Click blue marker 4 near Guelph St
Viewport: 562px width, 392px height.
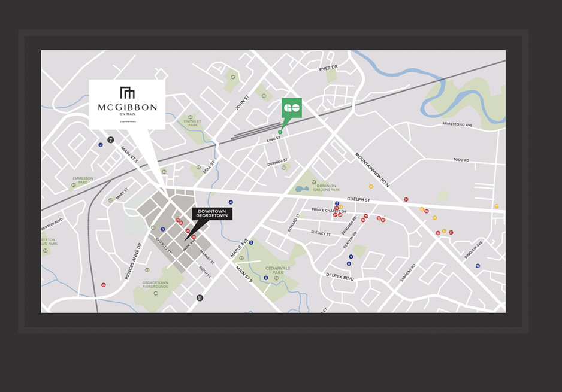[231, 202]
